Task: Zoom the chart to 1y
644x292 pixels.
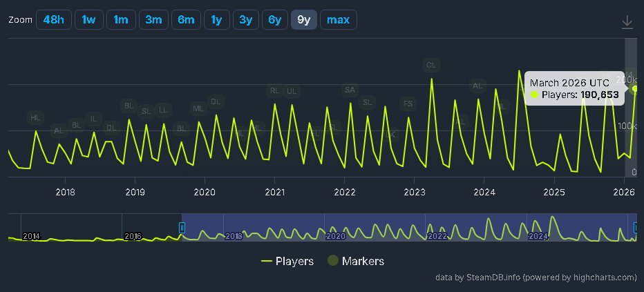Action: coord(216,20)
